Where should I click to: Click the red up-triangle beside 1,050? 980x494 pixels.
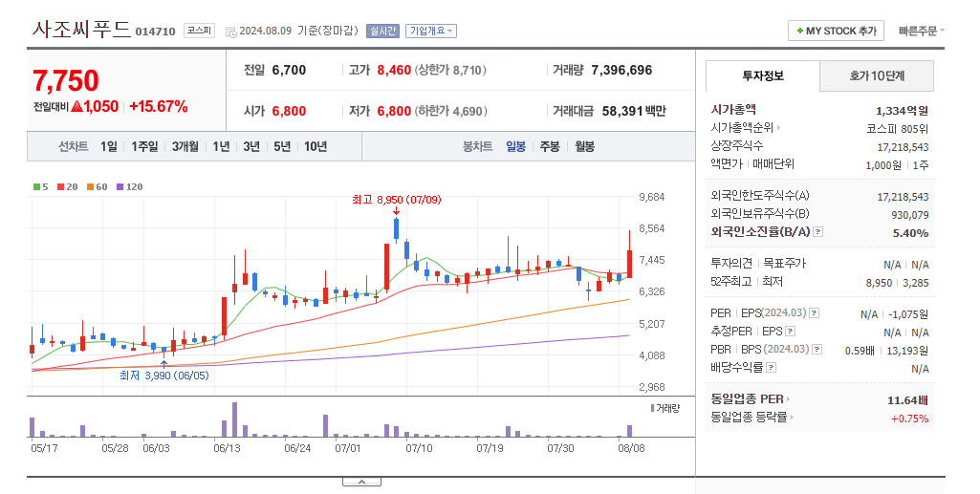tap(76, 106)
